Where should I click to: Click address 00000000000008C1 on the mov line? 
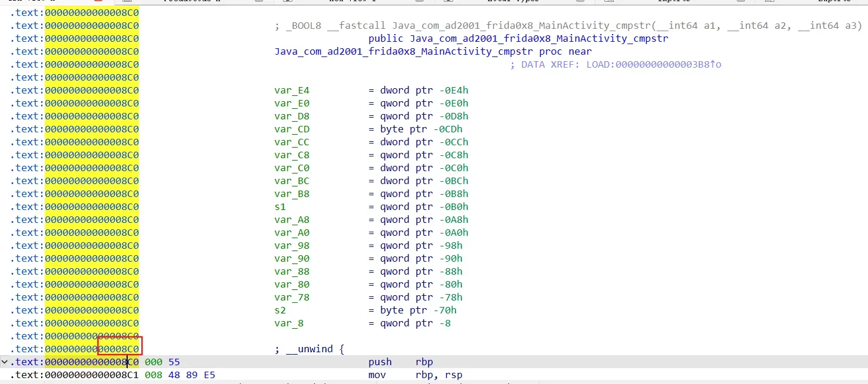click(92, 375)
